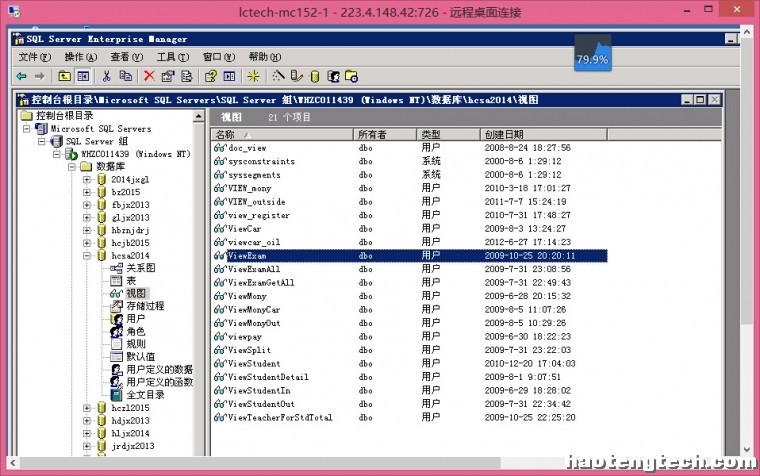The width and height of the screenshot is (760, 476).
Task: Select the 视图 views tree node
Action: pos(136,293)
